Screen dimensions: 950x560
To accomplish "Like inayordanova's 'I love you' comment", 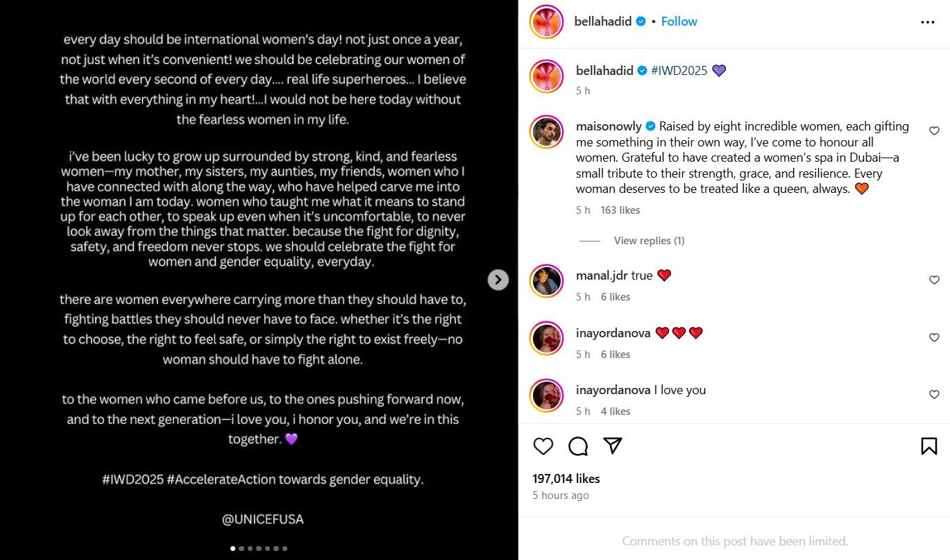I will (934, 394).
